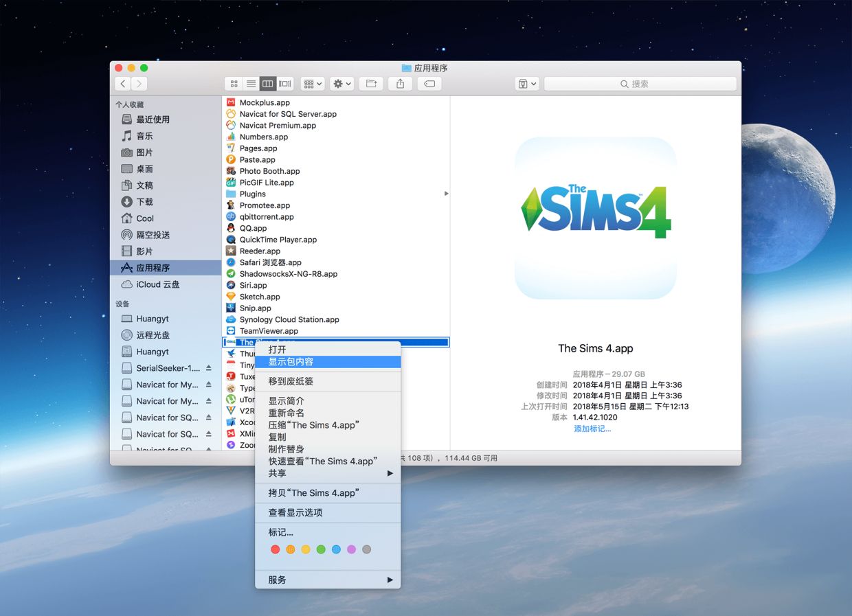Open 图片 in the sidebar
852x616 pixels.
coord(165,152)
